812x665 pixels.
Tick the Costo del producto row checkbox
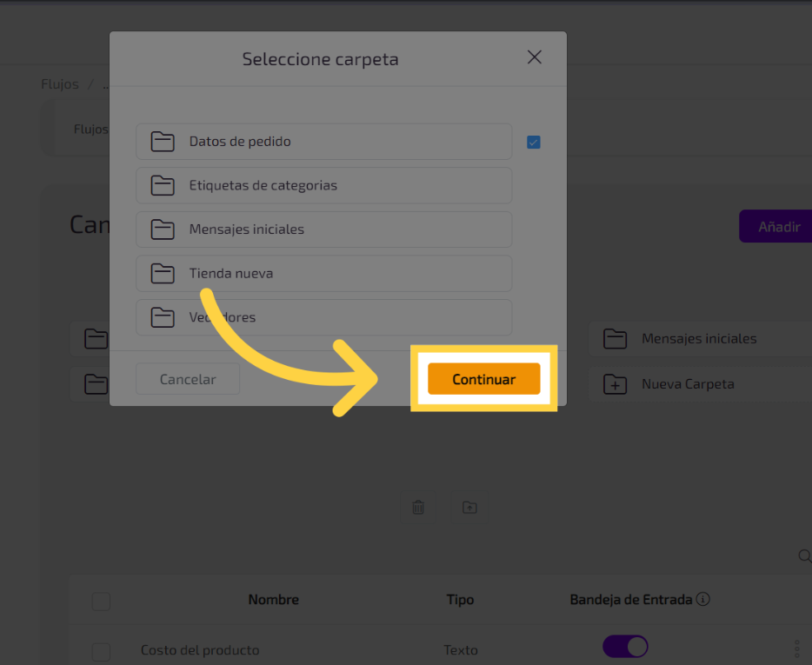coord(102,651)
